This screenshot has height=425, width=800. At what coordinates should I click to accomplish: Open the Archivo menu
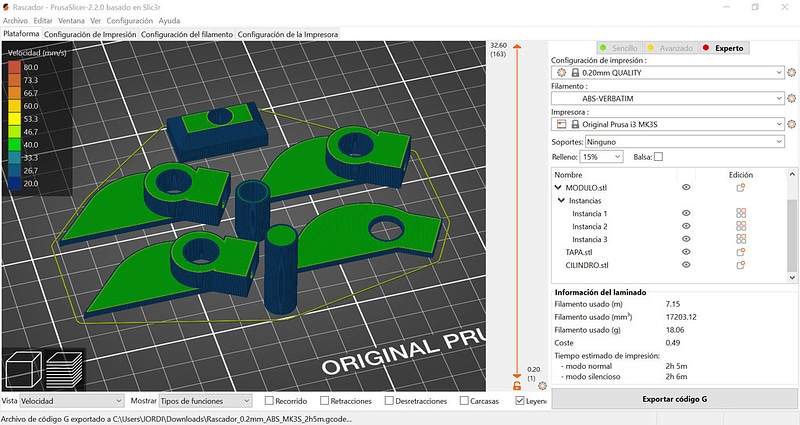click(15, 21)
